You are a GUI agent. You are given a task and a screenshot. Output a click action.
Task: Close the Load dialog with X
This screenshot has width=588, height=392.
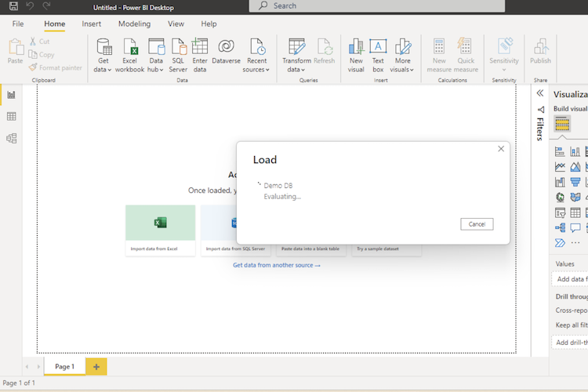(x=501, y=149)
